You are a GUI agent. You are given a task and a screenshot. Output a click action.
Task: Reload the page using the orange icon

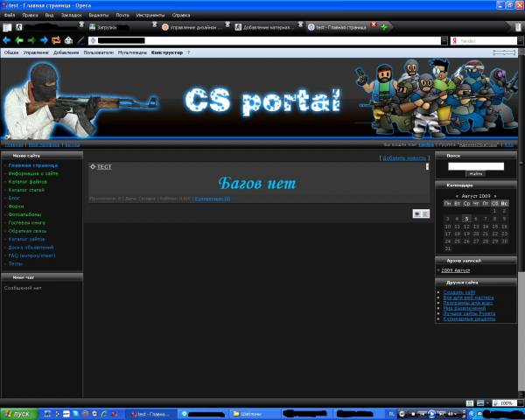pyautogui.click(x=56, y=40)
